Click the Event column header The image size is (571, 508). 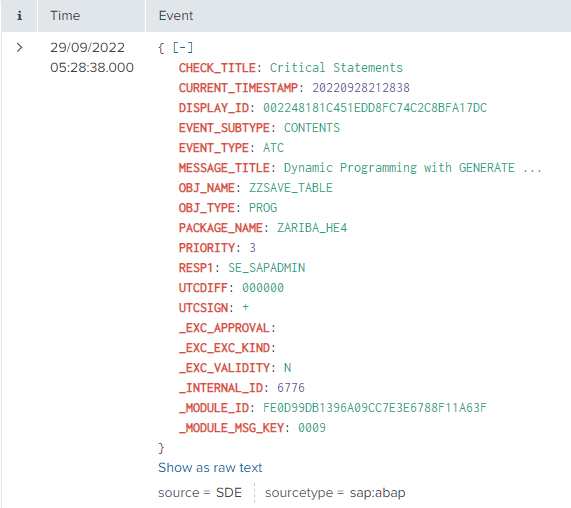pyautogui.click(x=176, y=16)
